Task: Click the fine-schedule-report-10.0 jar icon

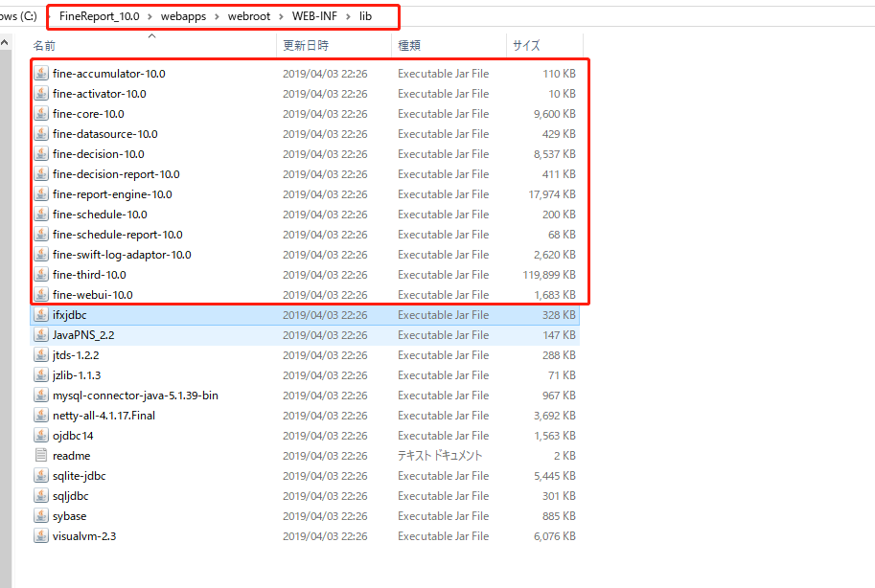Action: [x=41, y=234]
